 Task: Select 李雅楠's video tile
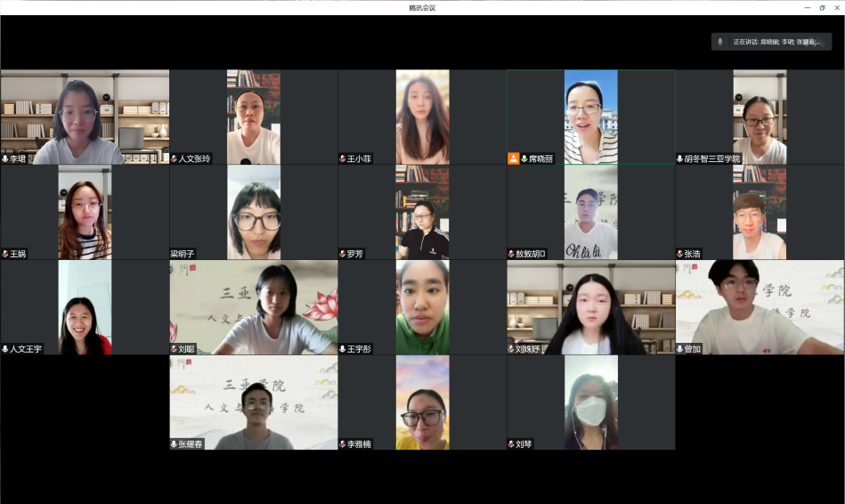pos(422,402)
